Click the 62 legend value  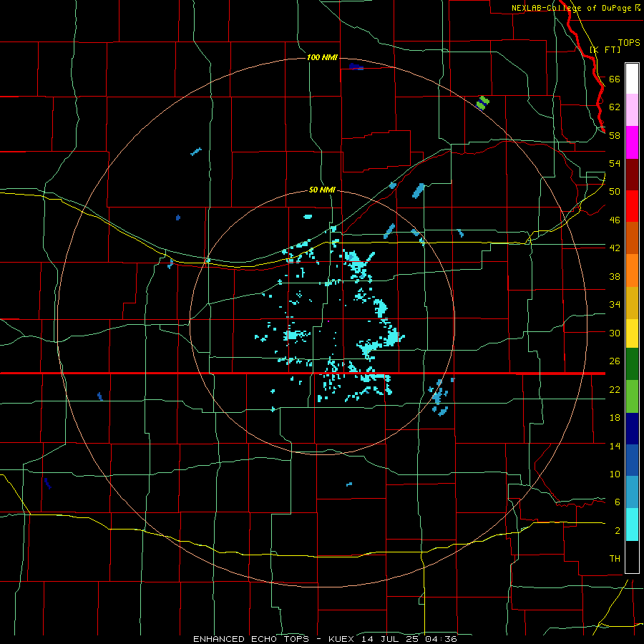[x=615, y=107]
